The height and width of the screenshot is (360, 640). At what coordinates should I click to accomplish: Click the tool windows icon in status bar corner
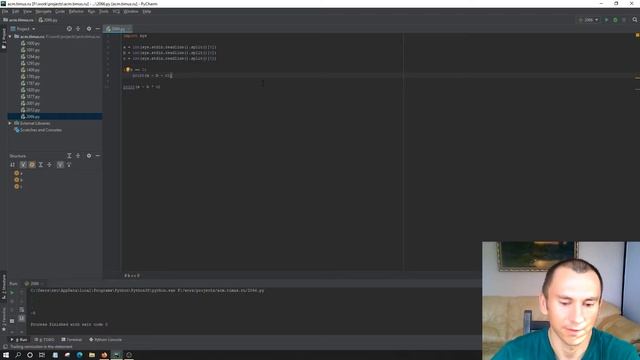pyautogui.click(x=5, y=347)
